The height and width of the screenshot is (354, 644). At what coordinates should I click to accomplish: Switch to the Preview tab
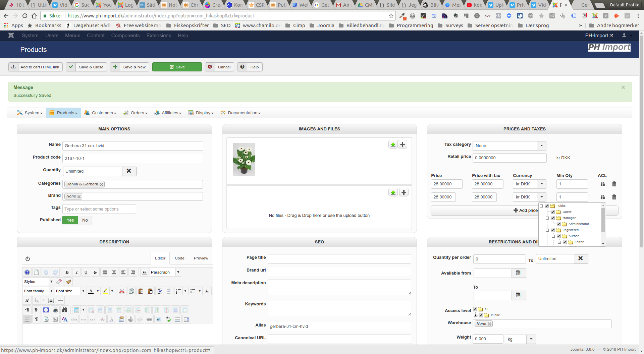[x=201, y=258]
